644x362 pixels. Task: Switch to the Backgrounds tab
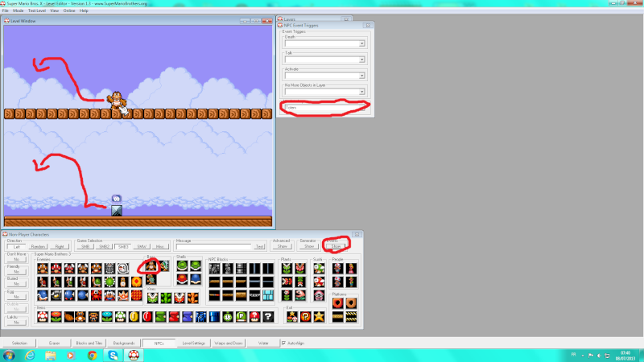(x=124, y=343)
